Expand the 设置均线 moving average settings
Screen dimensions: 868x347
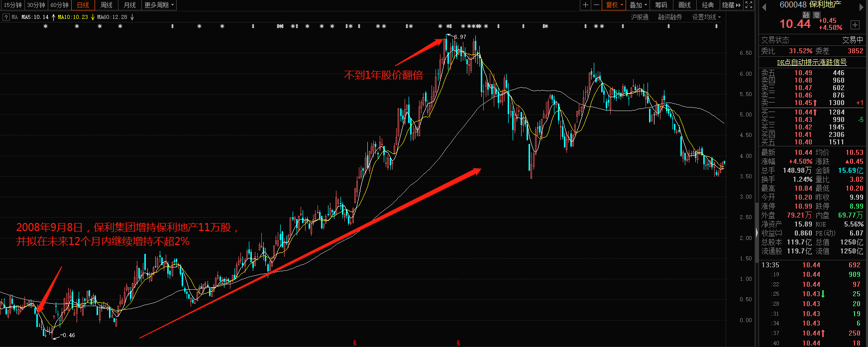click(706, 17)
